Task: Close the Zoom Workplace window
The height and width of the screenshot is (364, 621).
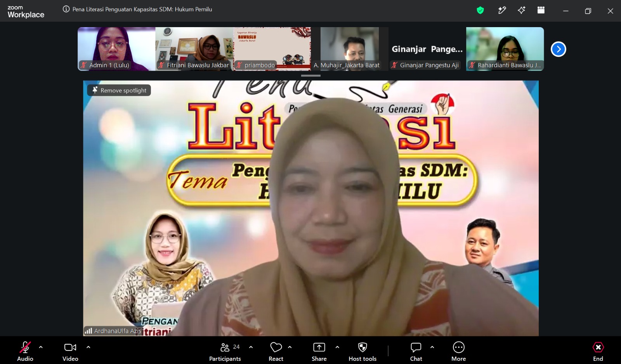Action: click(610, 11)
